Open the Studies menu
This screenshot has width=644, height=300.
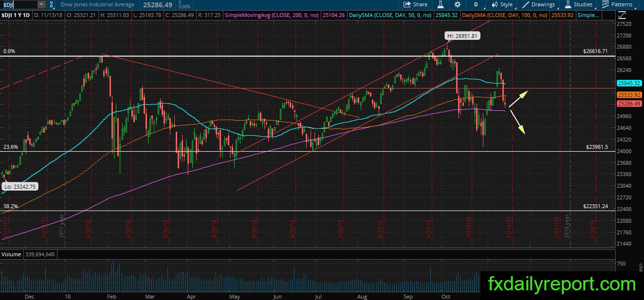coord(579,4)
